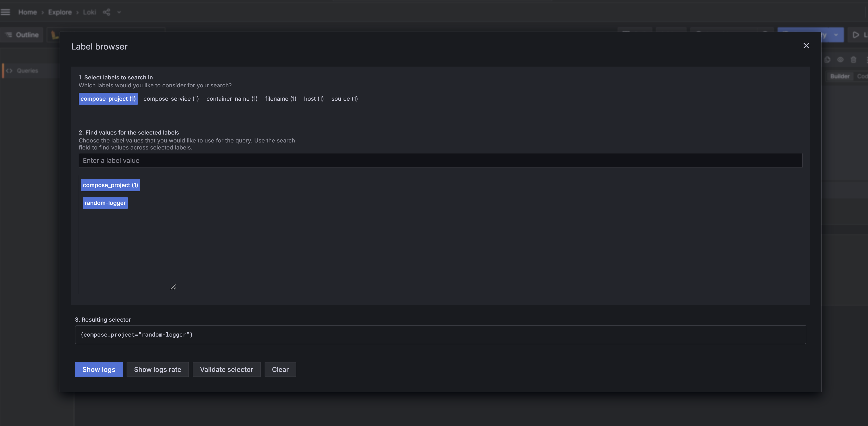The height and width of the screenshot is (426, 868).
Task: Toggle query visibility with the eye icon
Action: tap(840, 60)
